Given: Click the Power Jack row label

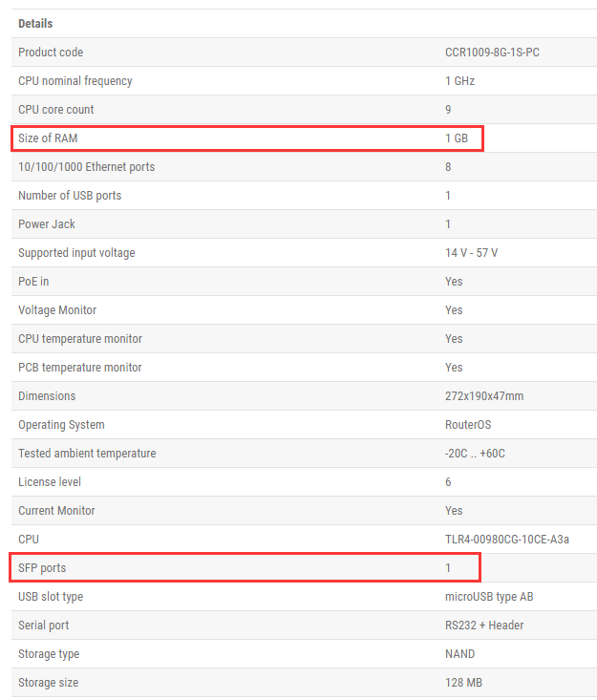Looking at the screenshot, I should pos(47,224).
